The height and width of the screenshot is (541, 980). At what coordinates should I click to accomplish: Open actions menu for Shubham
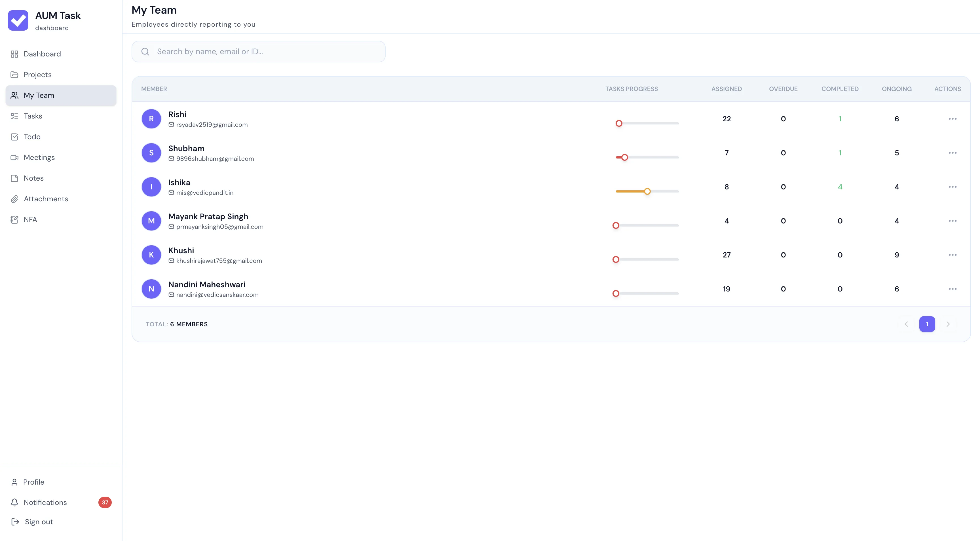point(952,153)
